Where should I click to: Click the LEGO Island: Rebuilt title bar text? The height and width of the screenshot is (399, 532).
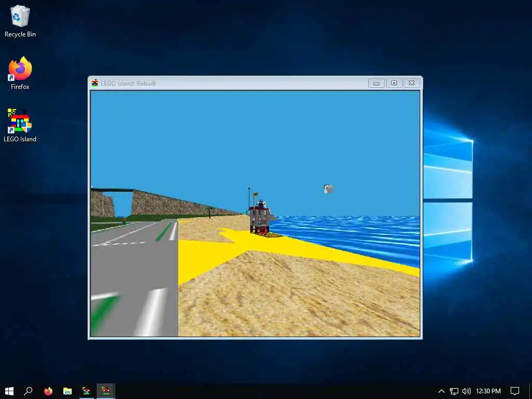(128, 84)
